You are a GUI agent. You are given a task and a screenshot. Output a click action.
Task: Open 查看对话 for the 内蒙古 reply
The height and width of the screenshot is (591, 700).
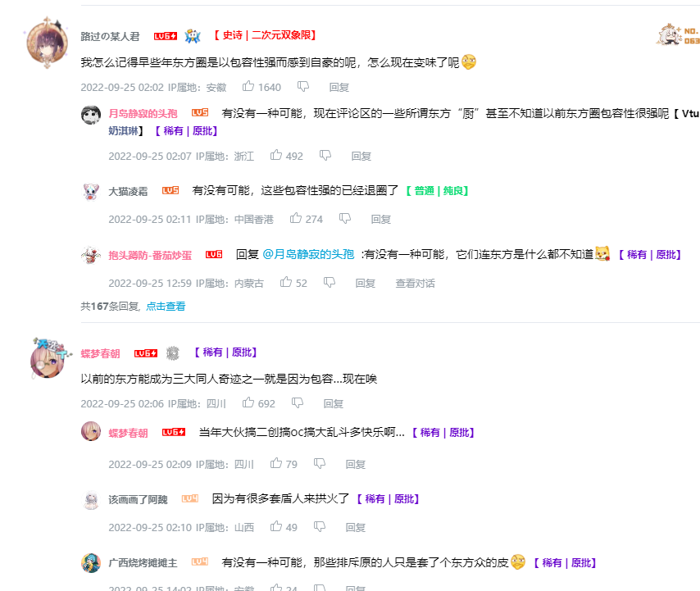pyautogui.click(x=415, y=283)
